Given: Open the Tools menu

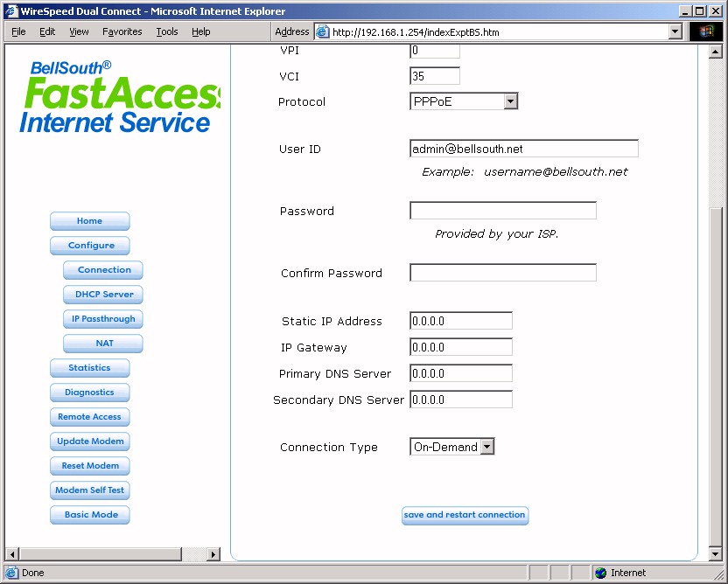Looking at the screenshot, I should coord(166,31).
